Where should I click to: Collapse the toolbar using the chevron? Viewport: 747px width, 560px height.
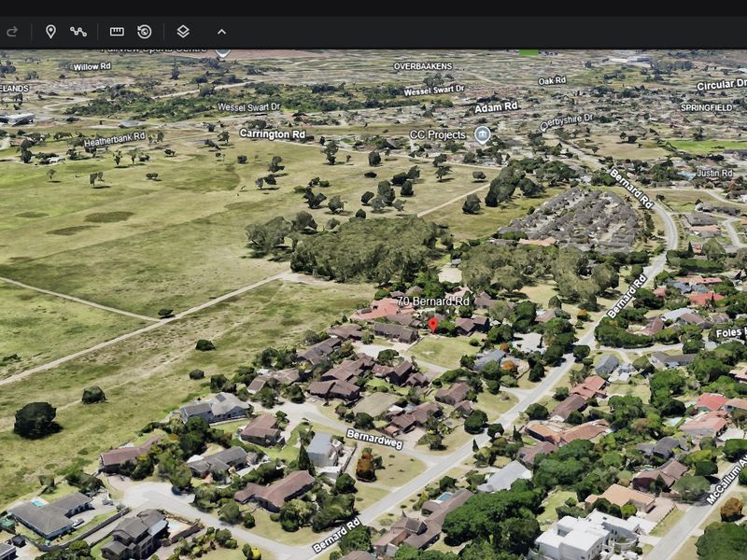[x=221, y=30]
